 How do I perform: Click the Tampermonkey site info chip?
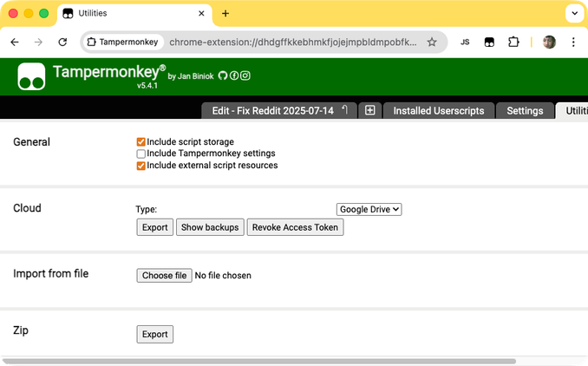[122, 42]
